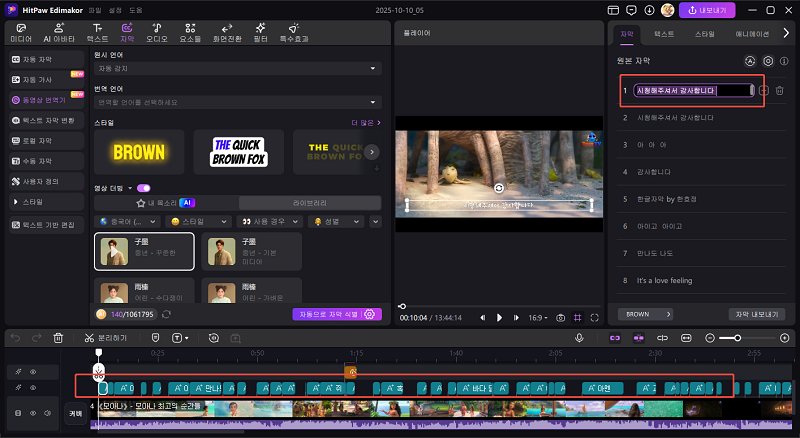Screen dimensions: 800x438
Task: Open the 번역 언어 translation language dropdown
Action: pyautogui.click(x=237, y=102)
